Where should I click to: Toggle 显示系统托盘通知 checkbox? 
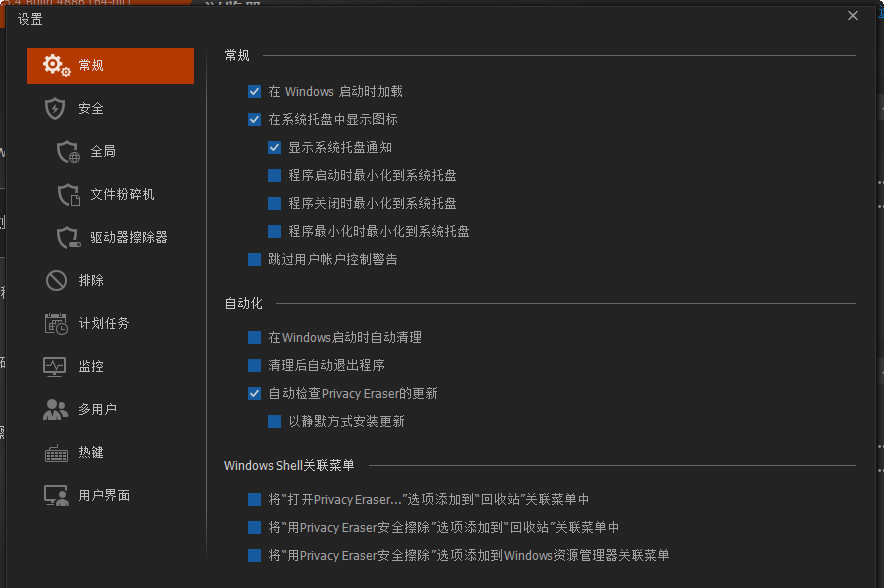[274, 147]
